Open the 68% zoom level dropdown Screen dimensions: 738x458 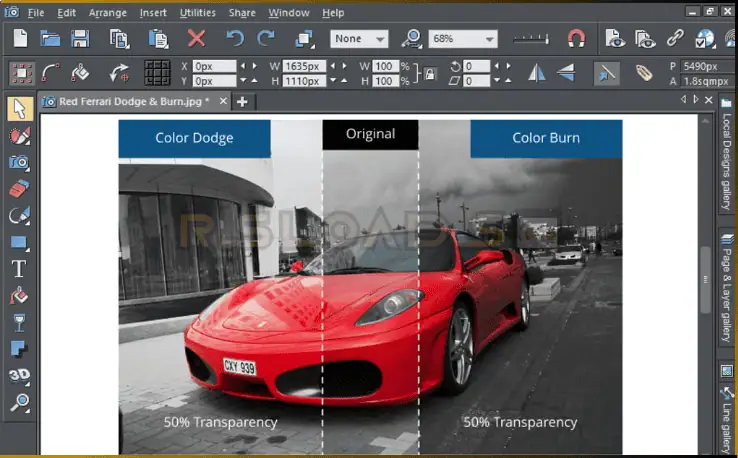point(463,39)
